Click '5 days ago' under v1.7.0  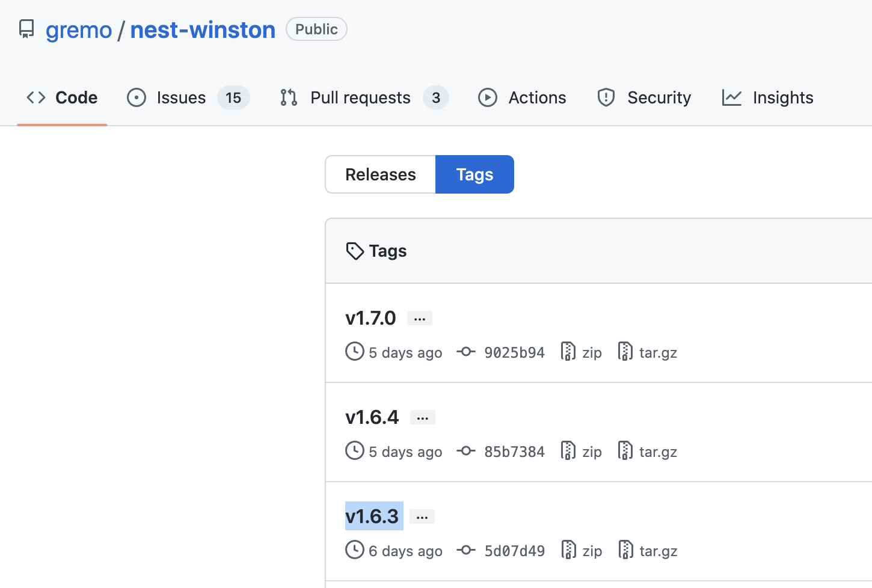pos(405,353)
